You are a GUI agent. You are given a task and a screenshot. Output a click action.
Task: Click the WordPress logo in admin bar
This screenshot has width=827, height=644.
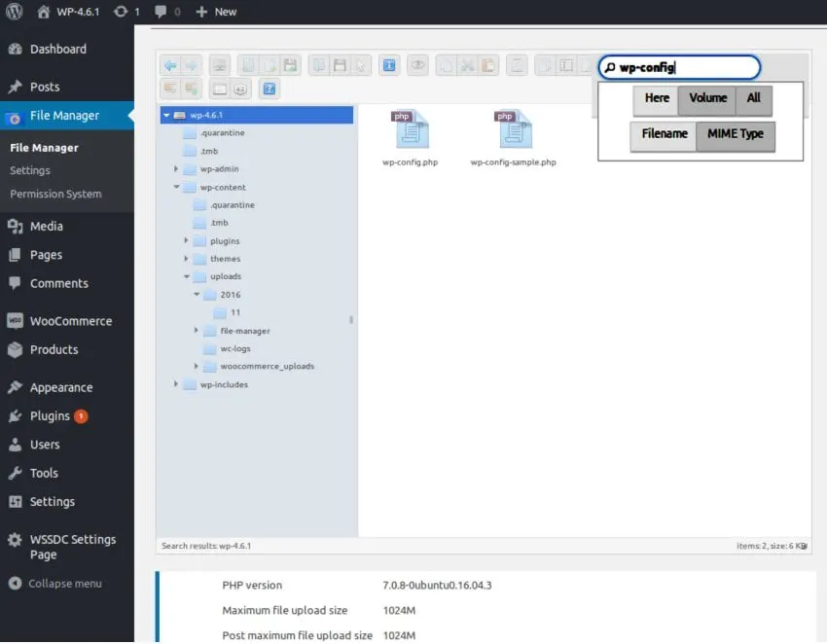[15, 11]
